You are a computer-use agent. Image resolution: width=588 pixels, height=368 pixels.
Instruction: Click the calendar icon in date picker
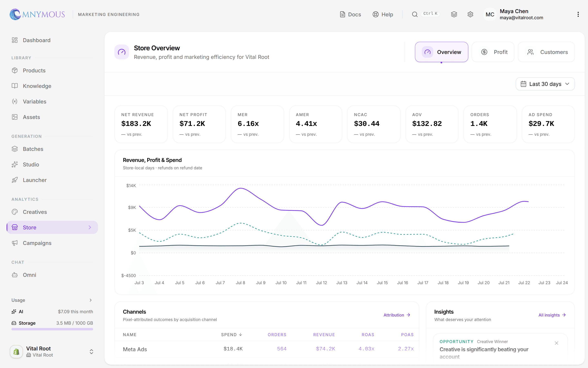tap(523, 84)
